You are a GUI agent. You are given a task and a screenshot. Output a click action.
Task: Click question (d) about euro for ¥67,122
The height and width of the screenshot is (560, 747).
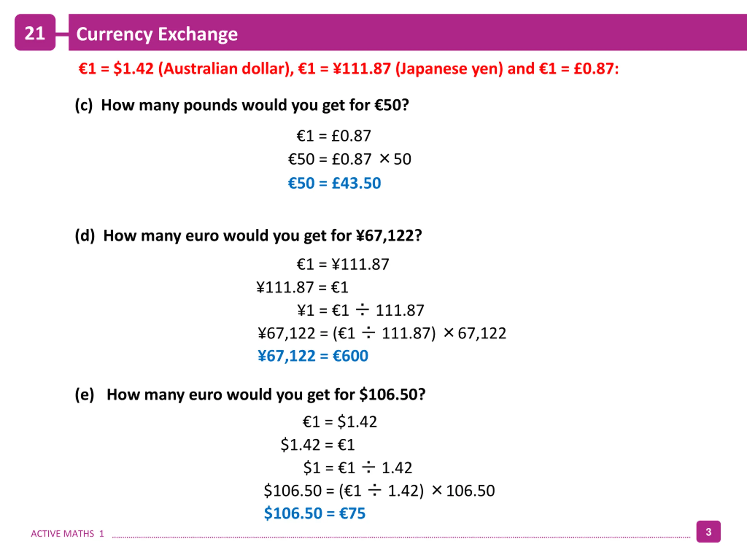pyautogui.click(x=248, y=236)
